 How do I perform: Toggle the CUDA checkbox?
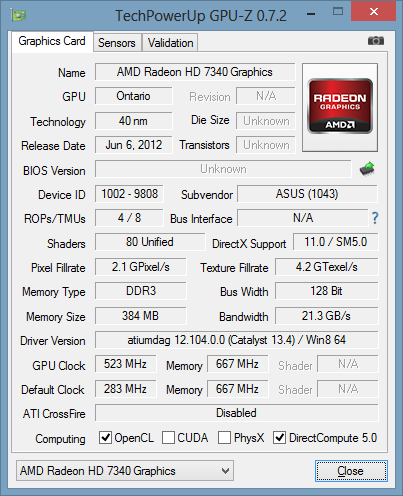pyautogui.click(x=168, y=437)
